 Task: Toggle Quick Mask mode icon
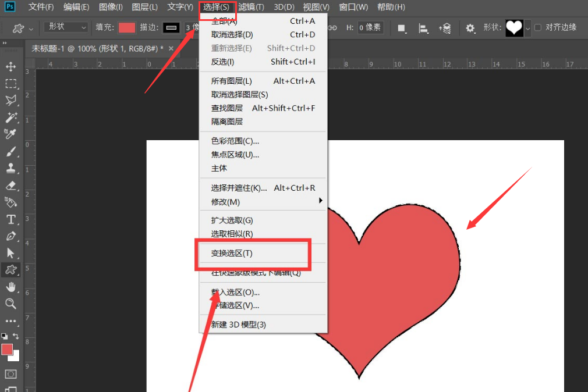point(10,374)
